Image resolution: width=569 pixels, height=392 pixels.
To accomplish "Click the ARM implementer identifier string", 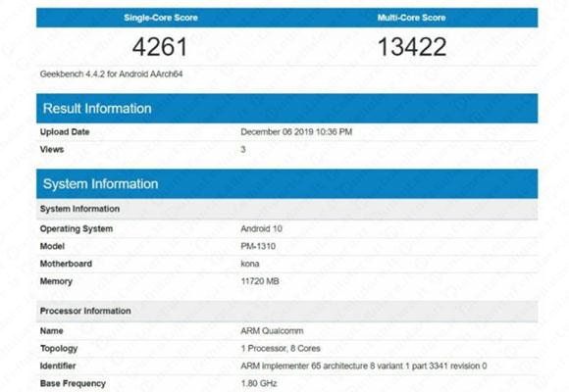I will (364, 366).
